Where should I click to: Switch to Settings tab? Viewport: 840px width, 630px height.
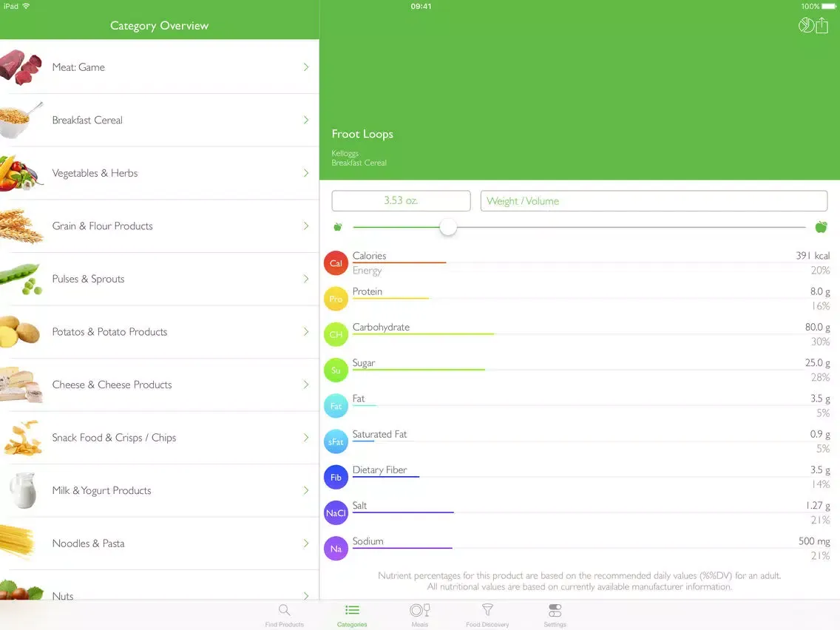click(x=555, y=615)
